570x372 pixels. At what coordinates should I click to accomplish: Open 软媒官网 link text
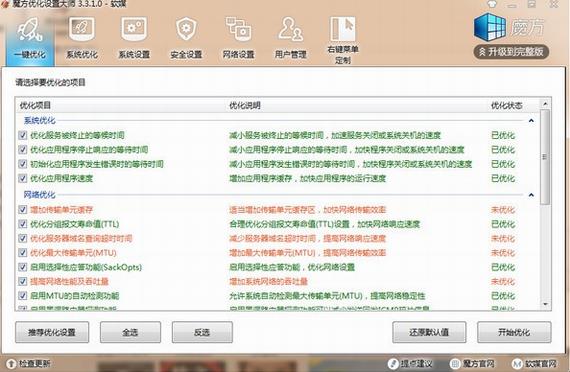pos(540,363)
